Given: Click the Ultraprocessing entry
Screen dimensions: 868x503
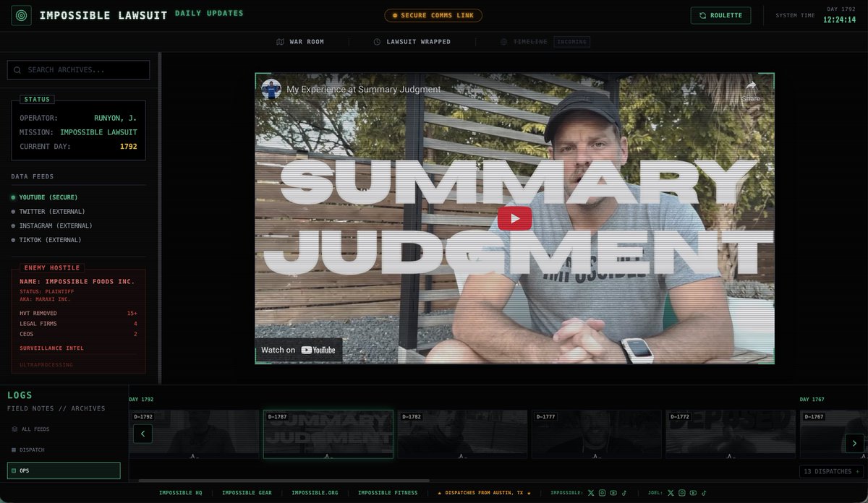Looking at the screenshot, I should click(46, 365).
